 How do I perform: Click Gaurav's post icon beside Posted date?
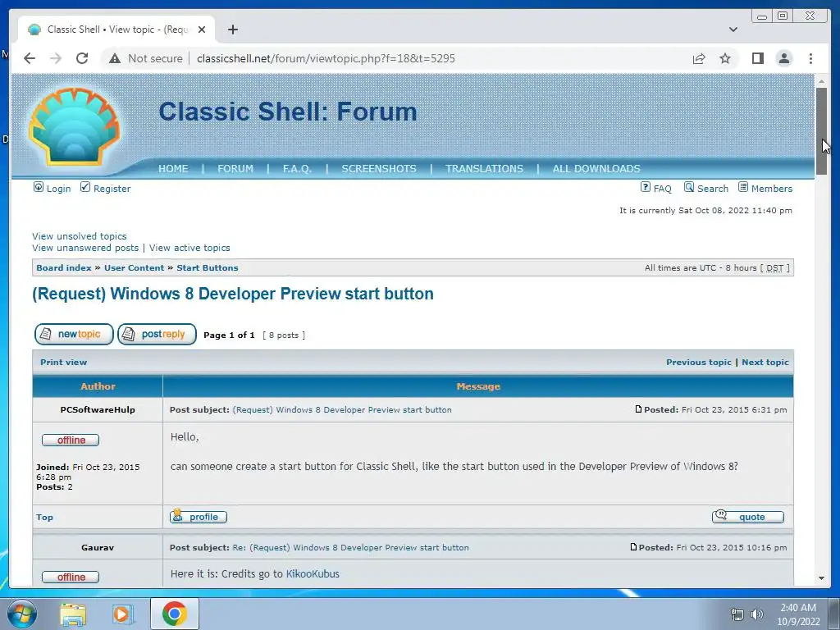tap(633, 547)
